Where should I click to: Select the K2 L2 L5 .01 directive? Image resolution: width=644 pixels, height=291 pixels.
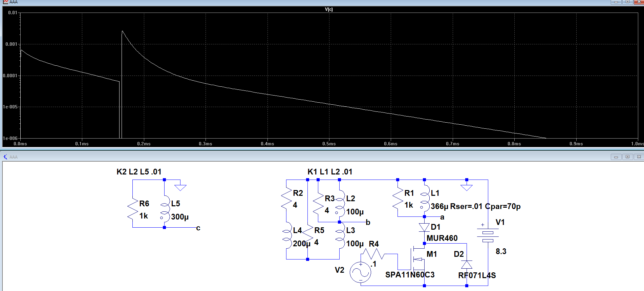[x=139, y=172]
